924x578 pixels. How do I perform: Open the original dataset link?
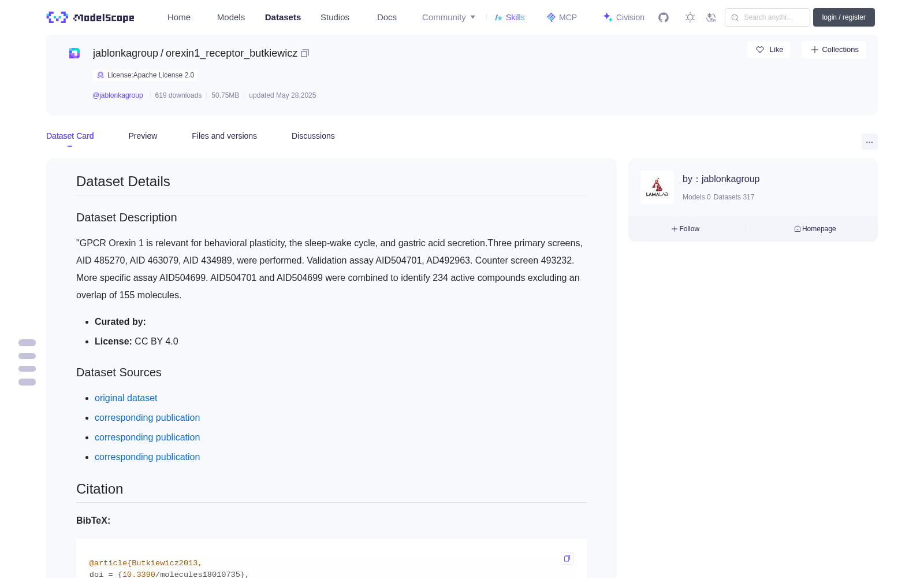click(x=126, y=398)
